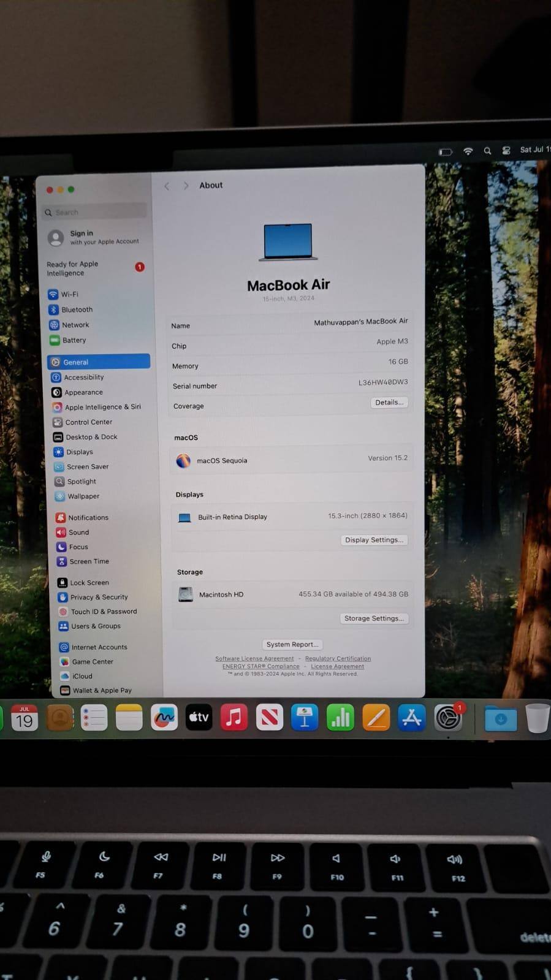Select Wi-Fi in the settings sidebar

[x=69, y=294]
